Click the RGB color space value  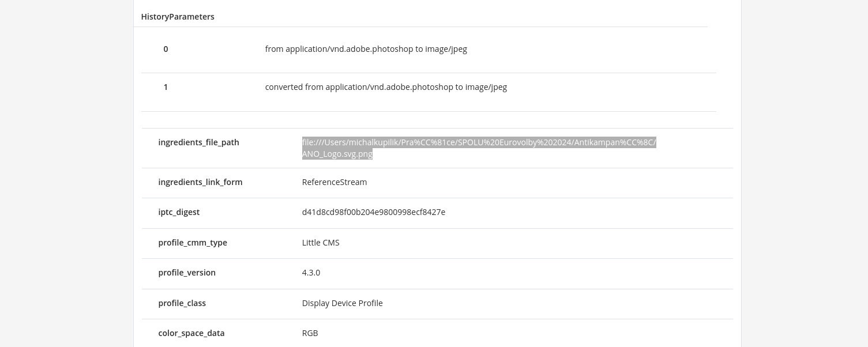(310, 333)
